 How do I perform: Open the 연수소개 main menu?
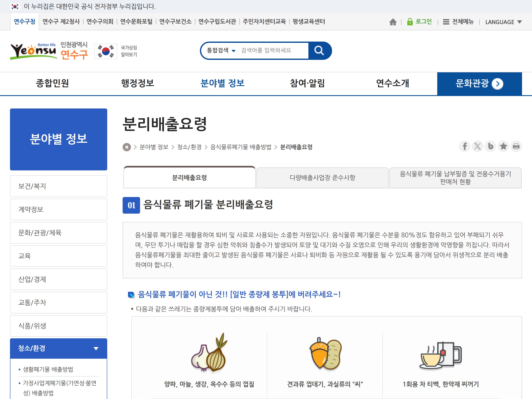393,83
